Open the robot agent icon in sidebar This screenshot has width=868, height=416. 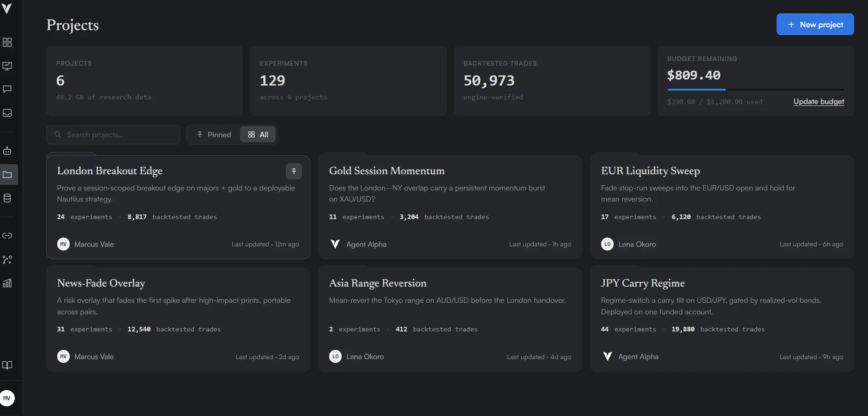[x=7, y=151]
